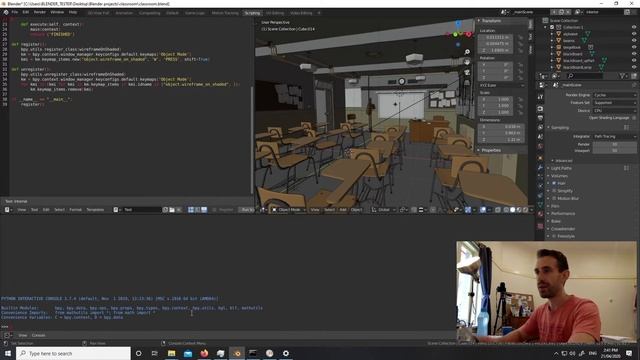Switch to the Compositing workspace tab

[x=149, y=13]
